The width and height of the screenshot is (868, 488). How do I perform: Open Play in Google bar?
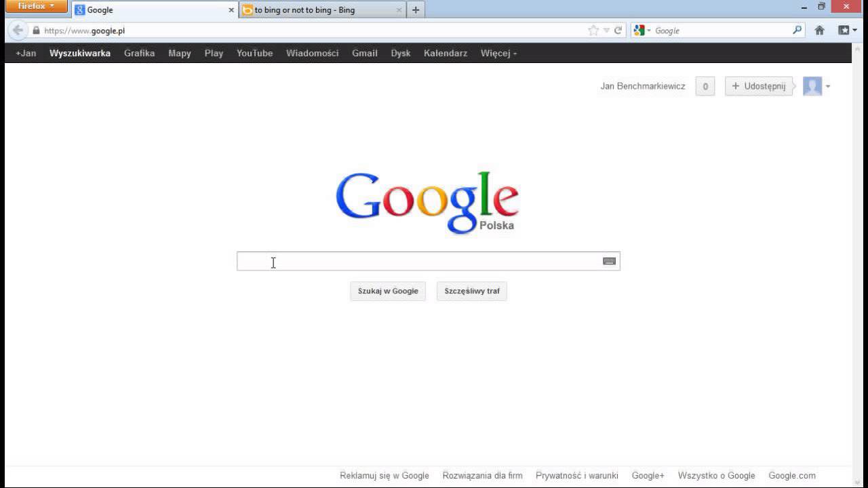pyautogui.click(x=214, y=53)
